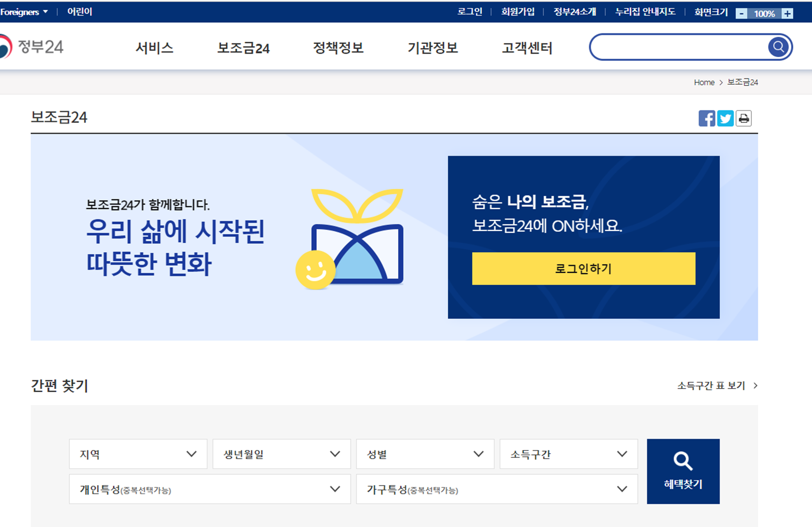Click the print page icon
Viewport: 812px width, 527px height.
tap(744, 118)
